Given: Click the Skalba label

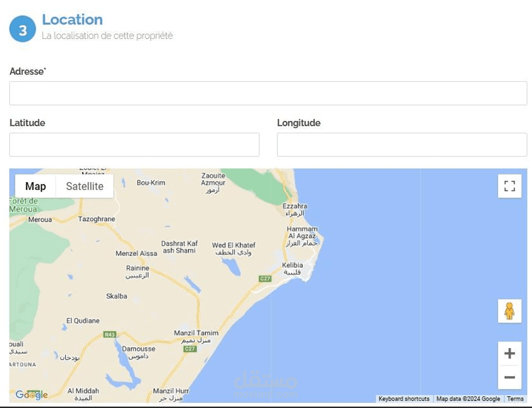Looking at the screenshot, I should [117, 296].
